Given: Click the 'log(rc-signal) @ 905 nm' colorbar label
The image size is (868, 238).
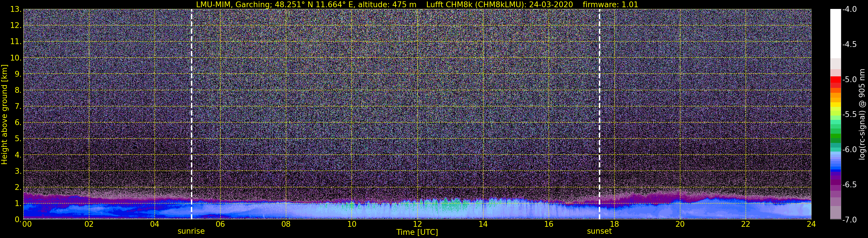Looking at the screenshot, I should point(862,114).
